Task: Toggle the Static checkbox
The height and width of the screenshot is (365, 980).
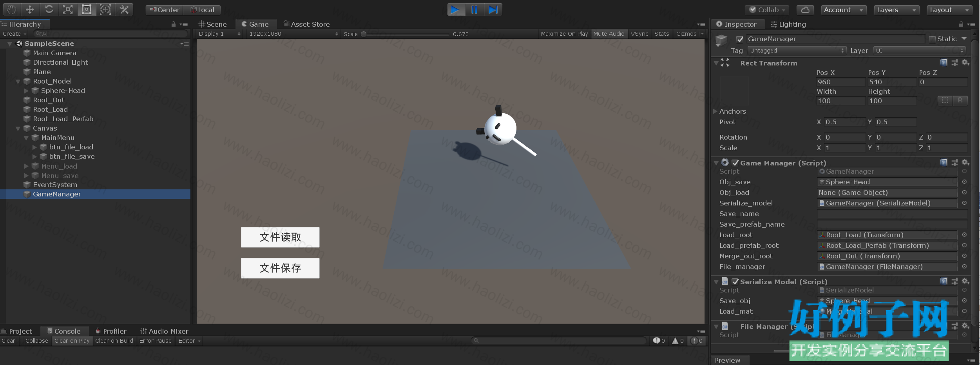Action: [x=933, y=39]
